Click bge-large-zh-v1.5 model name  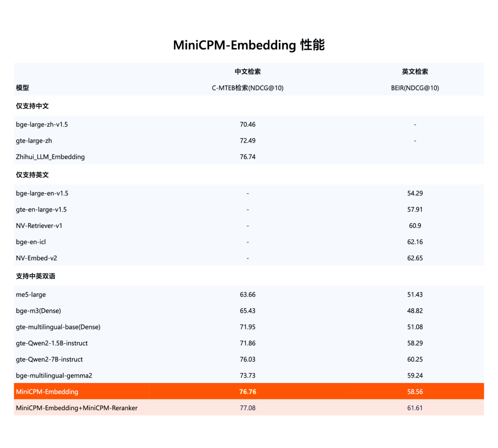tap(42, 124)
